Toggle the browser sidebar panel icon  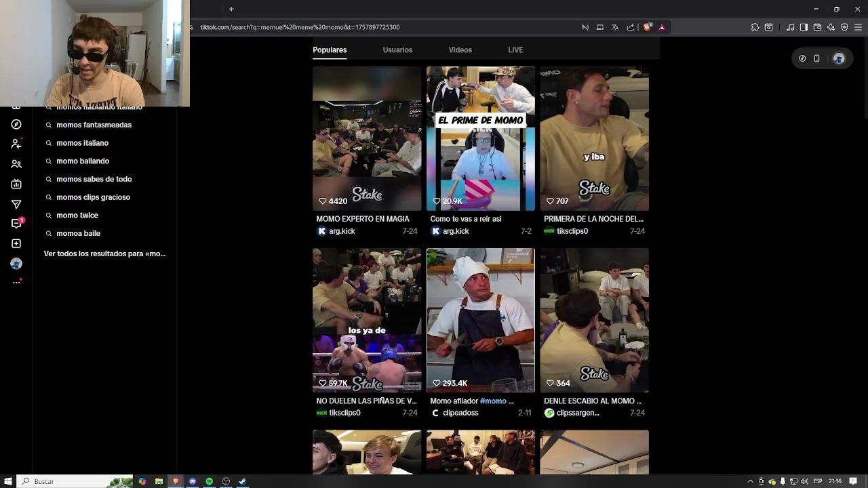pyautogui.click(x=804, y=27)
